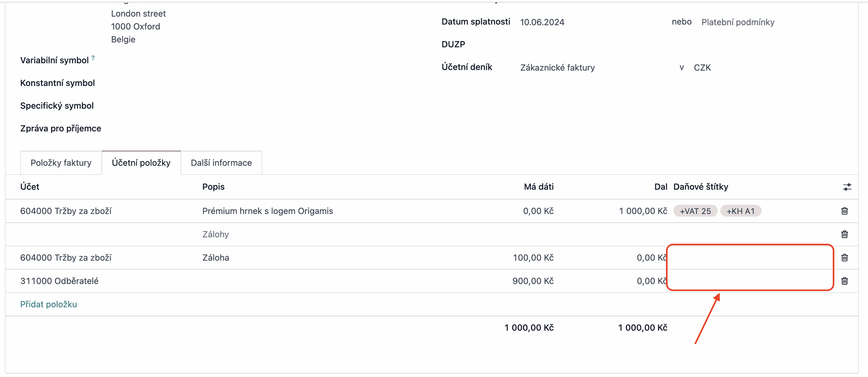The width and height of the screenshot is (868, 377).
Task: Switch to Položky faktury tab
Action: [x=61, y=163]
